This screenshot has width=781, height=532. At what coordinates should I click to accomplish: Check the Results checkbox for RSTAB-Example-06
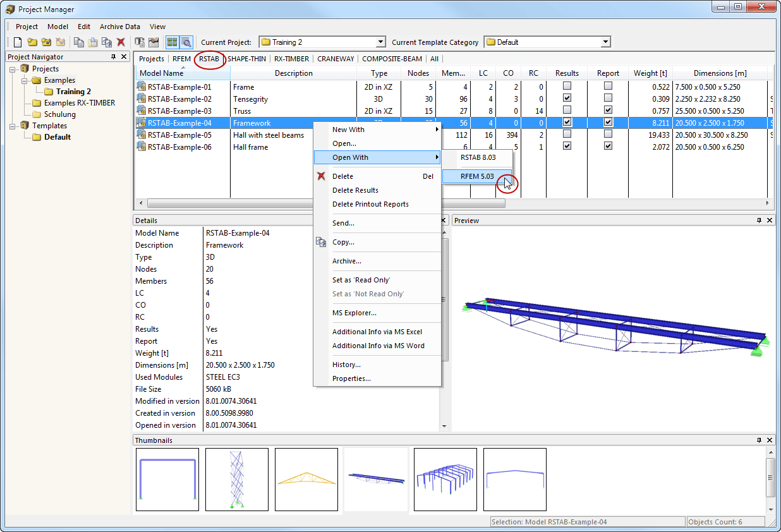pyautogui.click(x=566, y=145)
